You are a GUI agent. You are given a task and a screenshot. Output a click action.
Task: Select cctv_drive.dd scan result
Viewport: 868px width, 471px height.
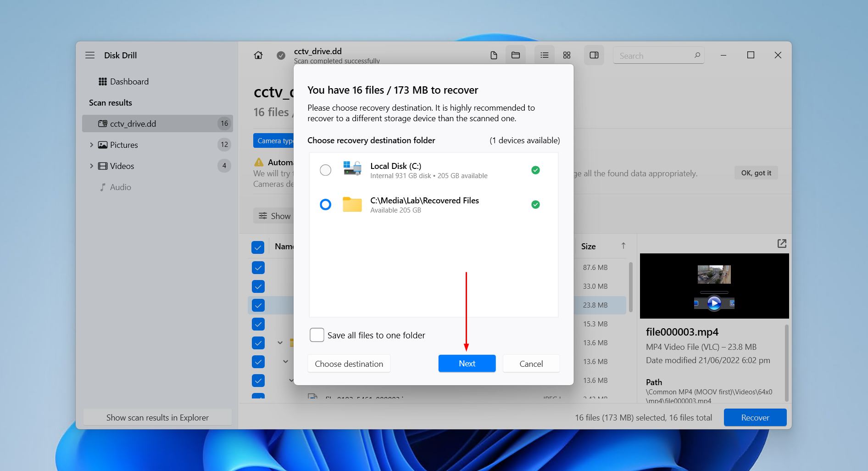point(158,123)
